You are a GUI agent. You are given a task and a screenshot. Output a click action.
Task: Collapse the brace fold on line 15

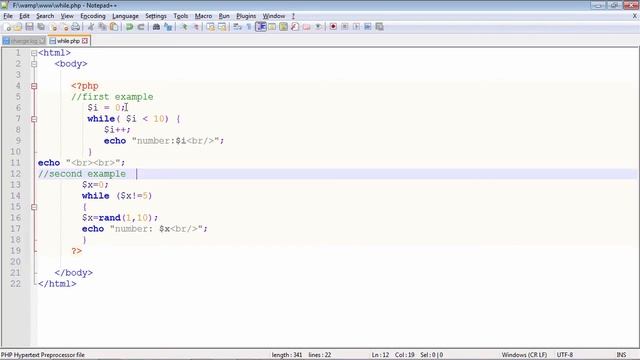34,207
